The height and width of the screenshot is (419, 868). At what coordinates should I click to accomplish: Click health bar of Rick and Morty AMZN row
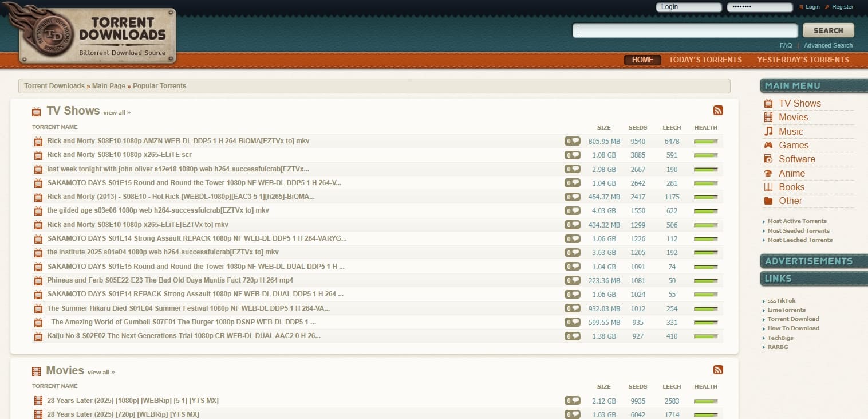[x=706, y=141]
